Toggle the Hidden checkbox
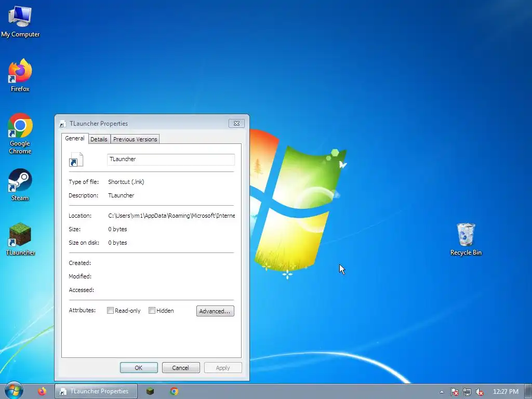Image resolution: width=532 pixels, height=399 pixels. pos(152,311)
